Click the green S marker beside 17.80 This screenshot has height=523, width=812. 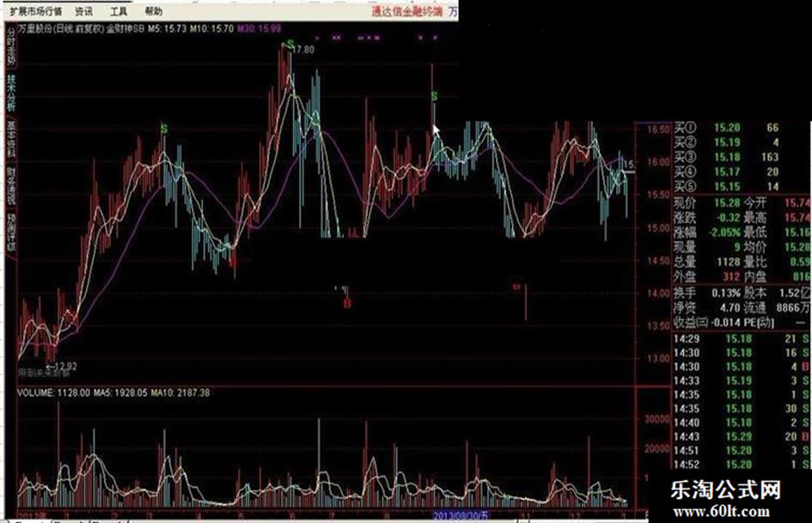[x=290, y=45]
